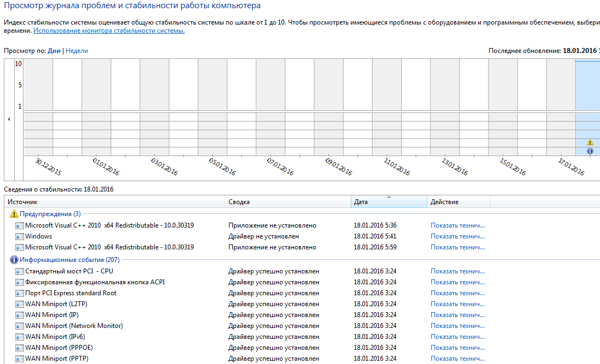Image resolution: width=600 pixels, height=364 pixels.
Task: Click the Информационные события group info icon
Action: point(14,260)
